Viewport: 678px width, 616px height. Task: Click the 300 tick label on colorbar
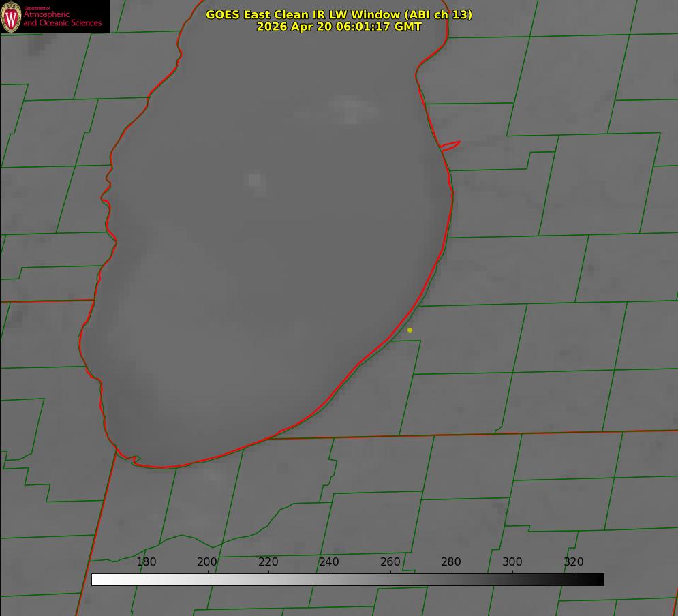pos(512,561)
